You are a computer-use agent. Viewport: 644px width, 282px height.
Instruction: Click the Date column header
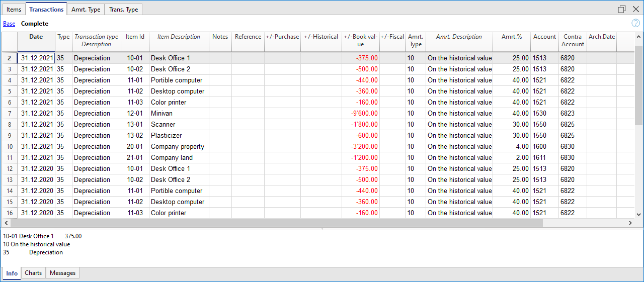tap(36, 37)
